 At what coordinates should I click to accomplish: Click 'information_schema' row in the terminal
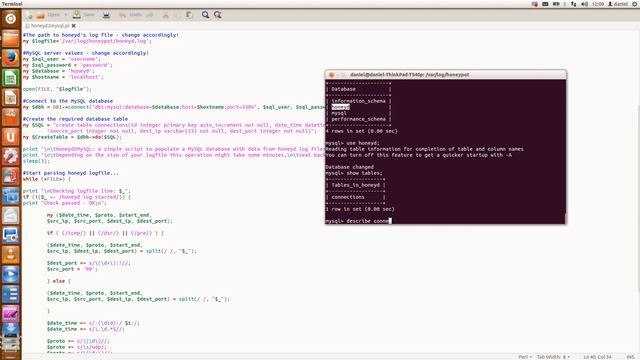coord(358,101)
